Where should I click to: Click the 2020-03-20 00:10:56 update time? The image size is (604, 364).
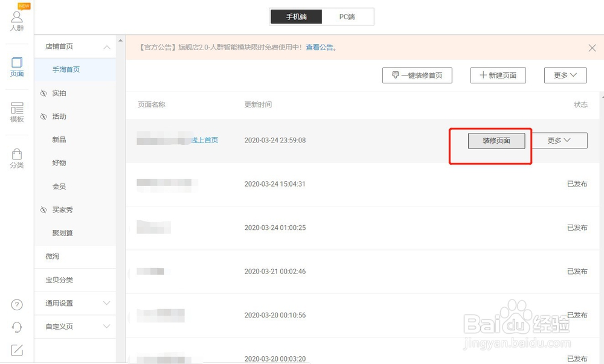[275, 315]
